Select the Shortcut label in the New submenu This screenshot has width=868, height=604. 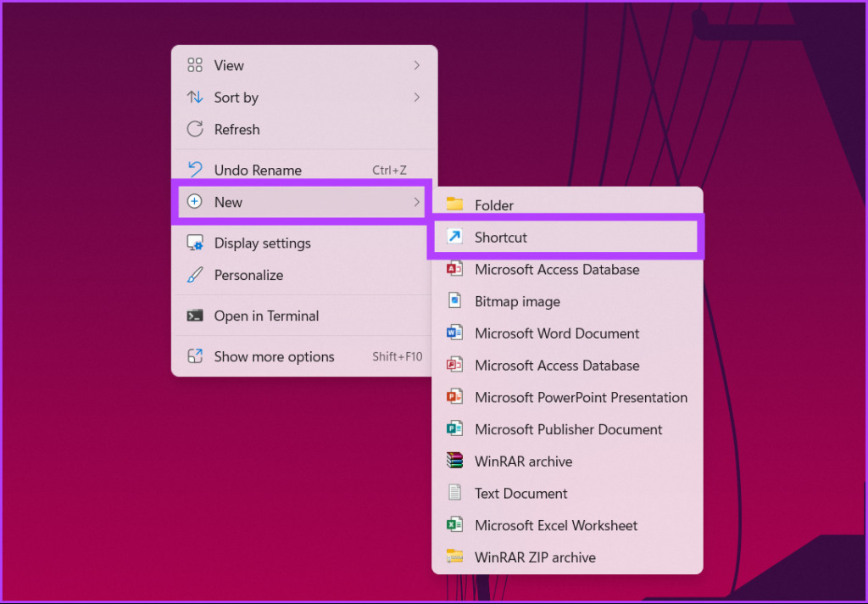coord(501,238)
